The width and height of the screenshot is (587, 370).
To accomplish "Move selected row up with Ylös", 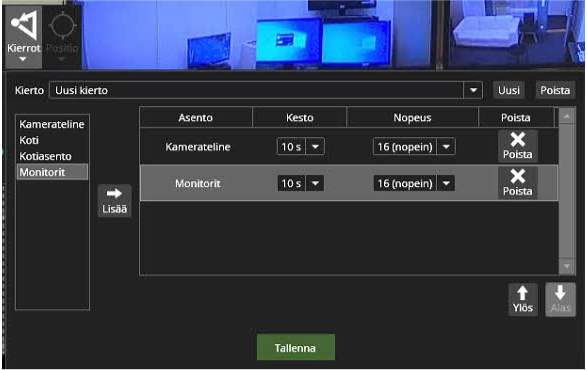I will coord(523,300).
